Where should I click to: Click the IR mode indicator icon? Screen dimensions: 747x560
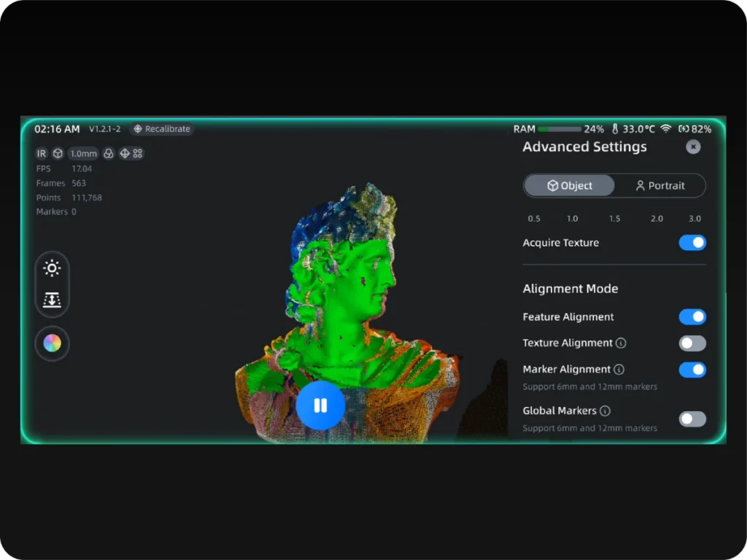(42, 153)
